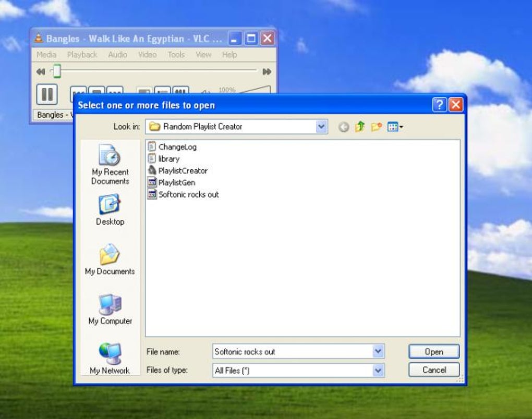Screen dimensions: 532x419
Task: Click the VLC cone icon in the title bar
Action: (39, 39)
